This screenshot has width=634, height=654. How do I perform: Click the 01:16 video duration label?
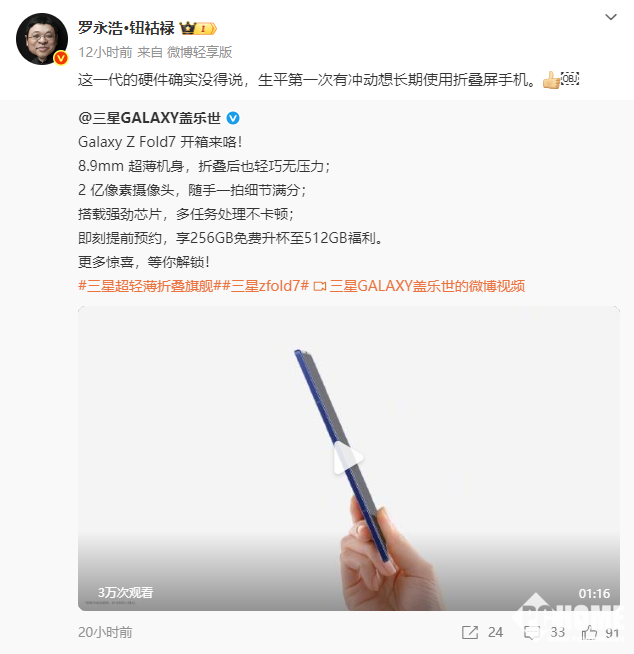594,594
